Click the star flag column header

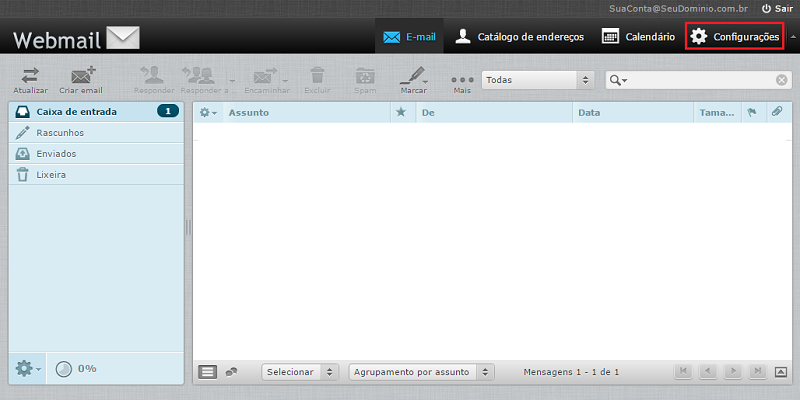tap(401, 113)
